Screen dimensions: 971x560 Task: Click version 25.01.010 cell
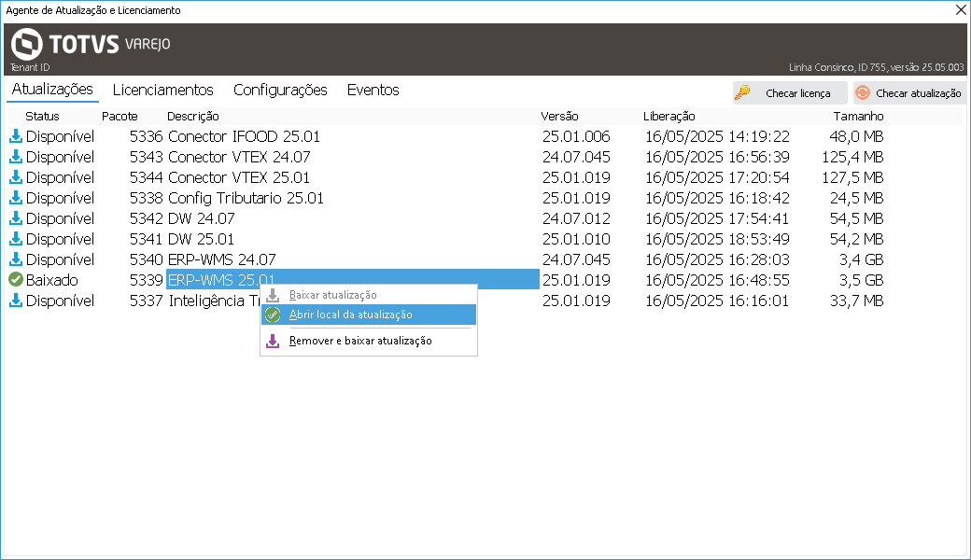coord(577,238)
